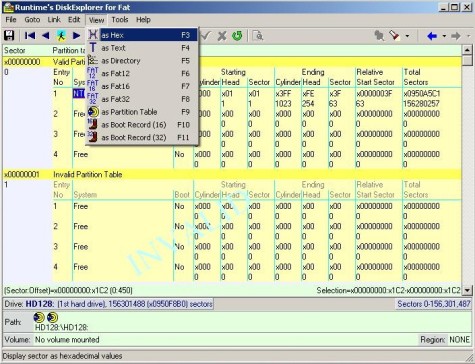Open the Back history dropdown arrow
The image size is (475, 364).
(444, 36)
